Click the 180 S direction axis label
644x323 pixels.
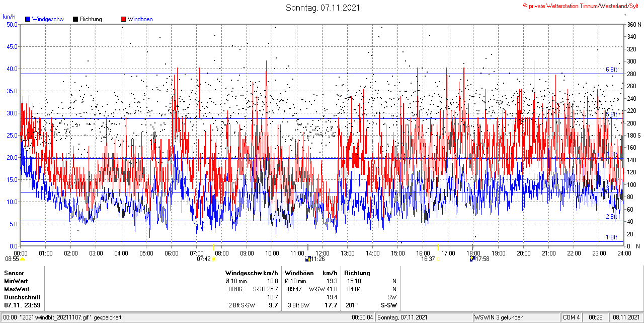[x=633, y=135]
